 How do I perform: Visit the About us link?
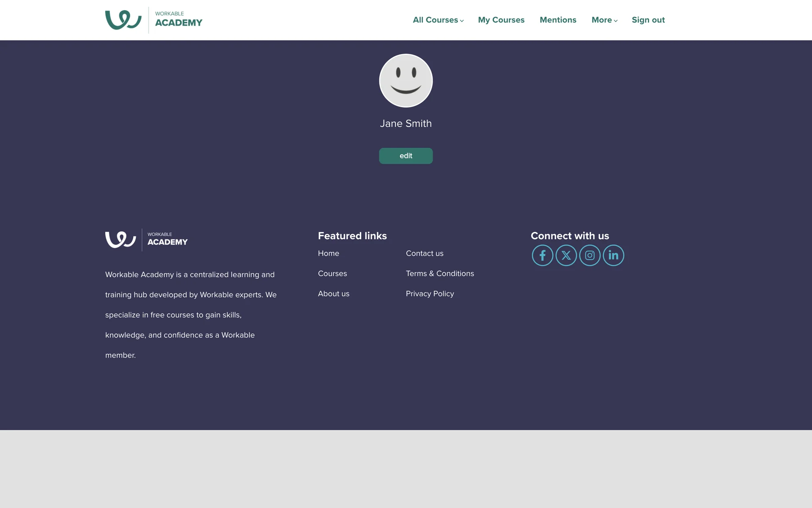pos(333,294)
